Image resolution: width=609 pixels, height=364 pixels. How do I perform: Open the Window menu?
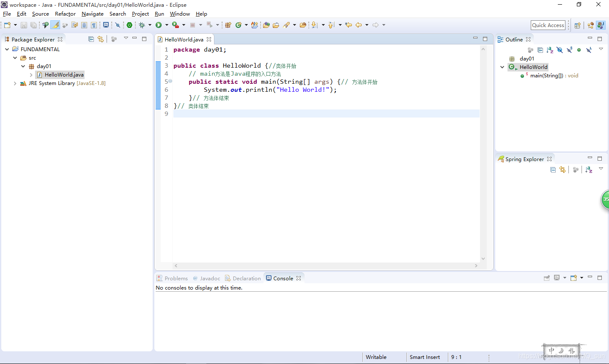click(x=180, y=14)
